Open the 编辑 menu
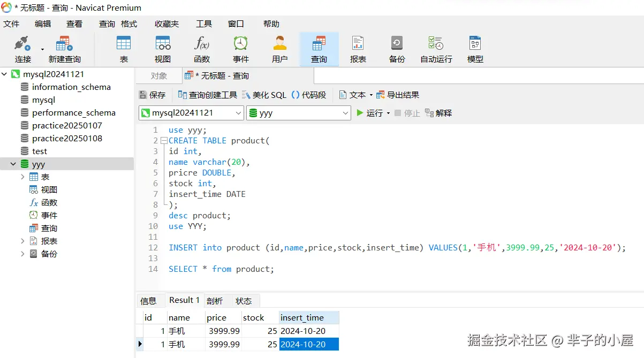 tap(43, 24)
